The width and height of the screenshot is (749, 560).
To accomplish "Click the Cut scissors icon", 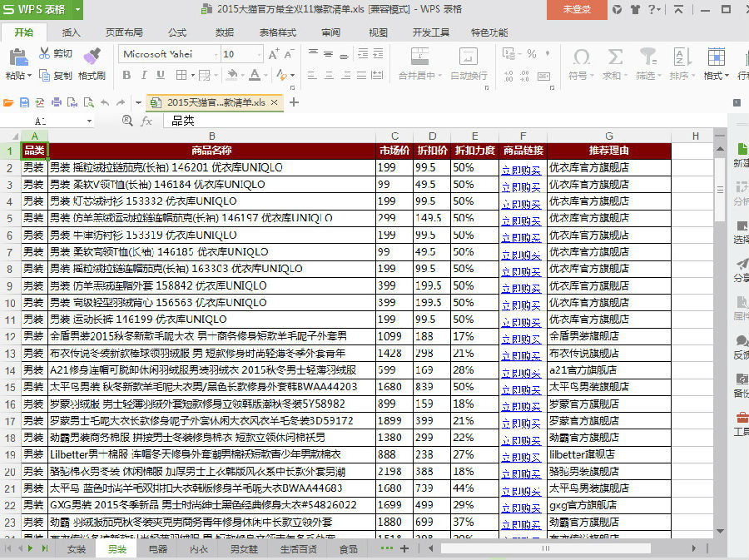I will tap(44, 53).
